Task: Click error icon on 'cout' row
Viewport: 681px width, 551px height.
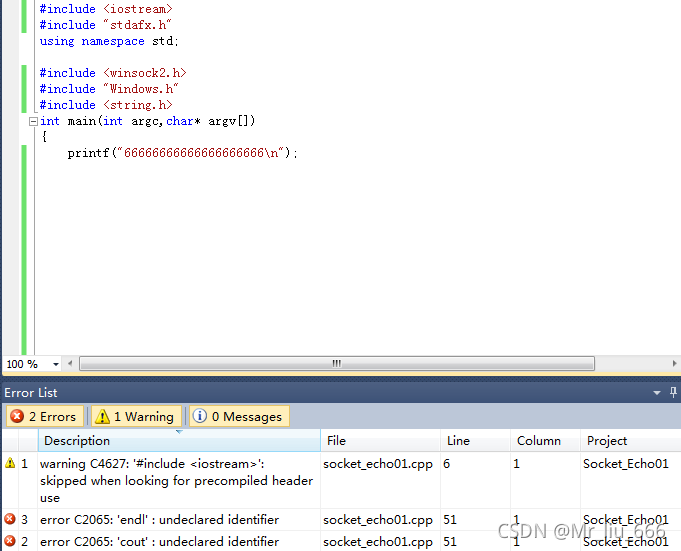Action: pyautogui.click(x=10, y=541)
